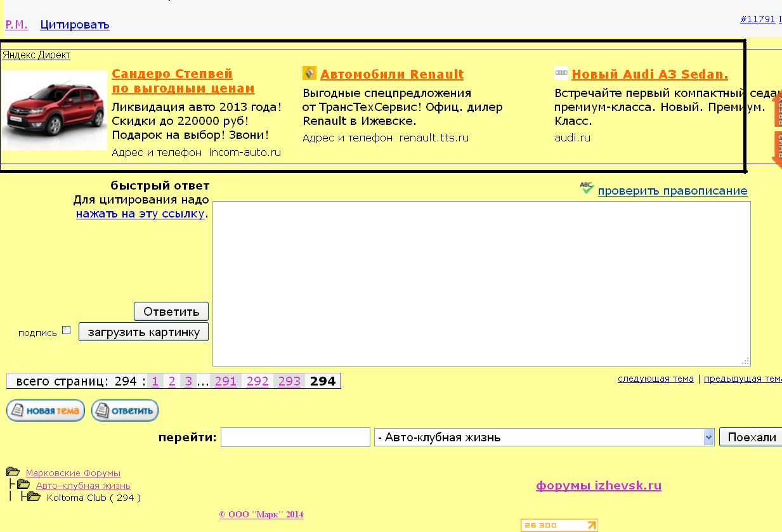Click the incom-auto.ru ad address
This screenshot has height=532, width=782.
245,152
